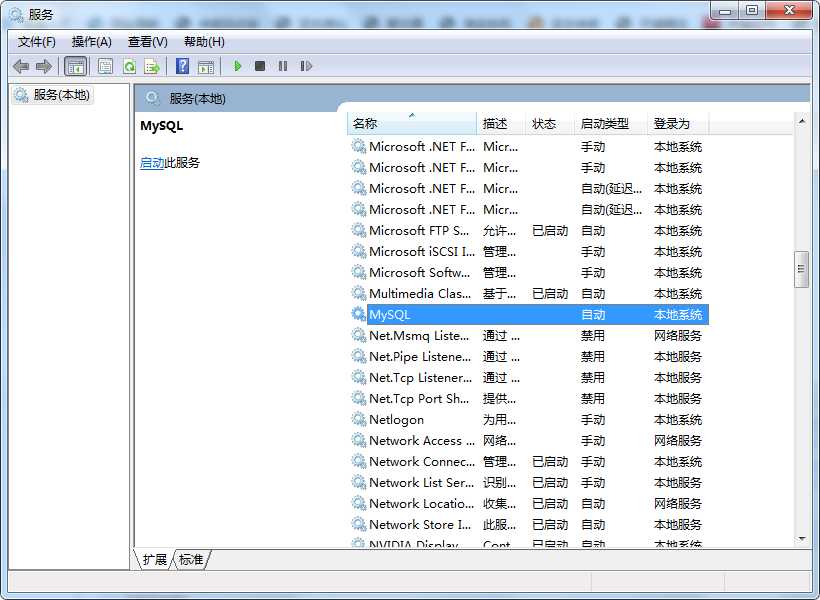Screen dimensions: 820x600
Task: Click gear icon of Network List Ser... row
Action: (x=358, y=482)
